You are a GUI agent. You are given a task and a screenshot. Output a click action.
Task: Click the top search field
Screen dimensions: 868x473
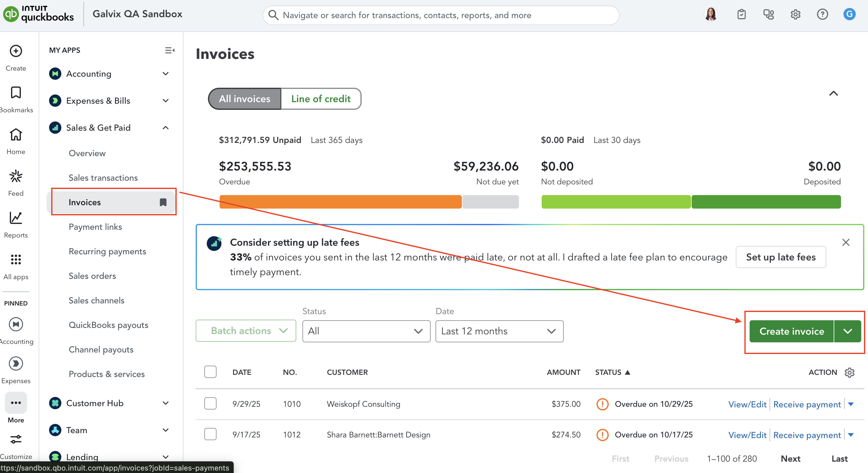(440, 15)
